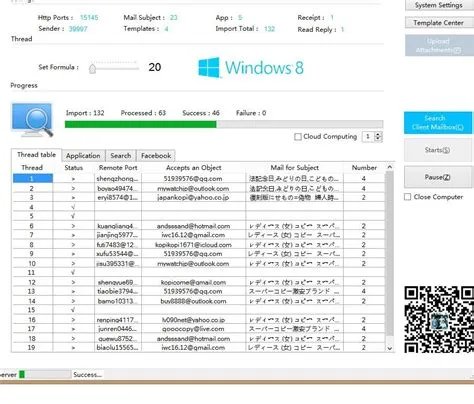Click the thread table scroll-up arrow
The image size is (474, 404).
[389, 167]
